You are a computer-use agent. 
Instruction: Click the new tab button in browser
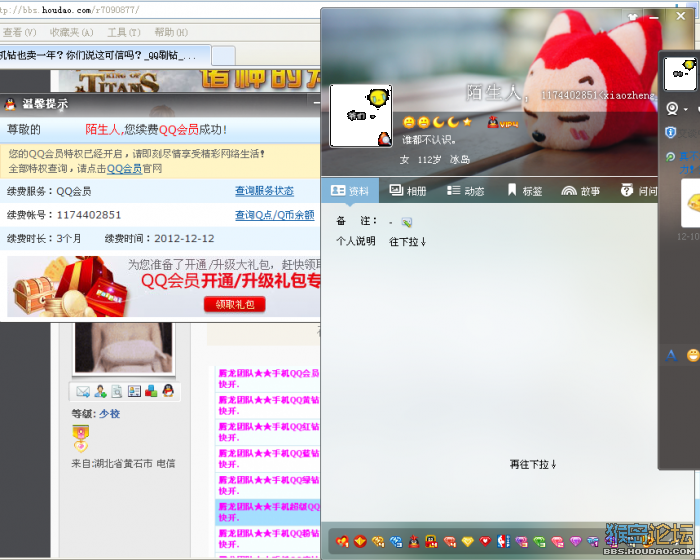[x=223, y=56]
